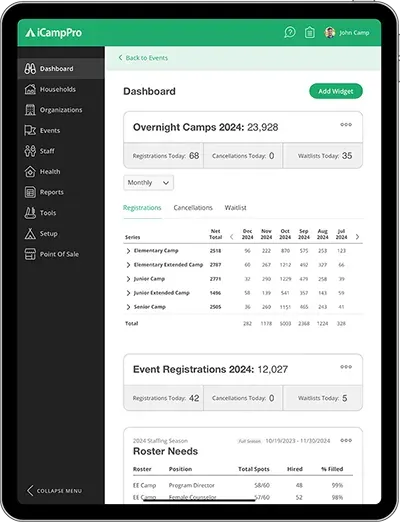The height and width of the screenshot is (522, 400).
Task: Click the back chevron before Back to Events
Action: tap(120, 58)
